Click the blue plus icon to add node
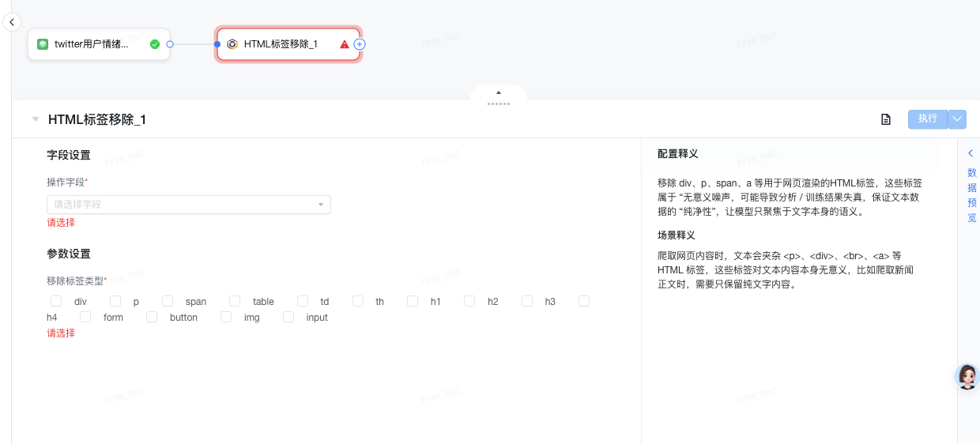 (x=360, y=44)
